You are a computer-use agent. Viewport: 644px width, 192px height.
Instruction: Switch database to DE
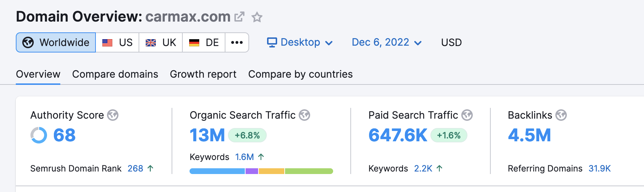(204, 42)
